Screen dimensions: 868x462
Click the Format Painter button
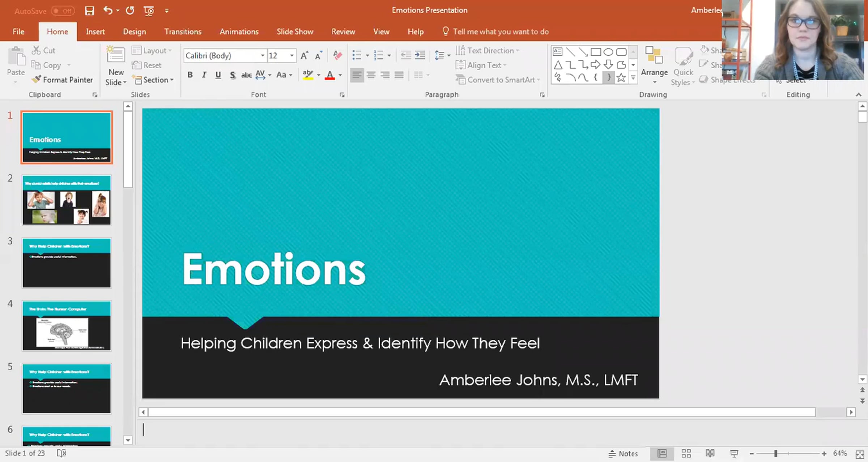[62, 80]
